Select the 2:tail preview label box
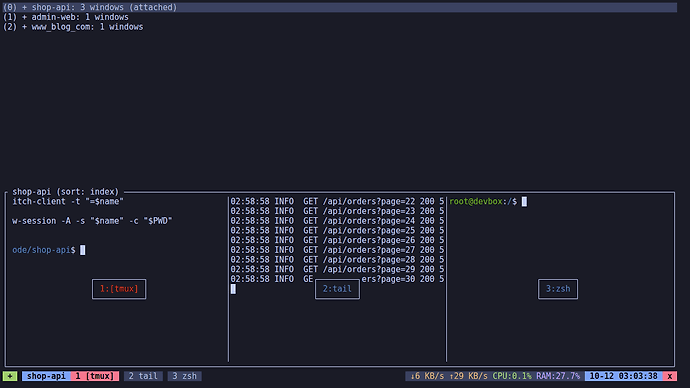This screenshot has height=388, width=690. click(337, 289)
